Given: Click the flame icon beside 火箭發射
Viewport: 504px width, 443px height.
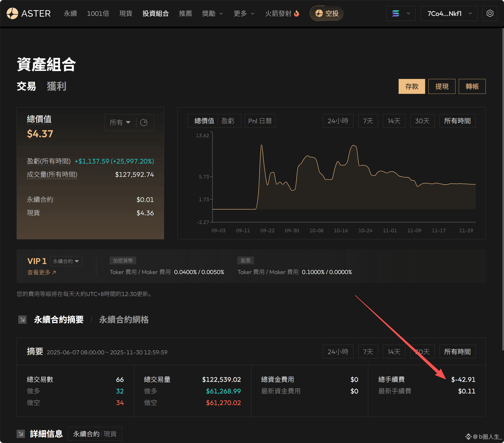Looking at the screenshot, I should click(297, 13).
